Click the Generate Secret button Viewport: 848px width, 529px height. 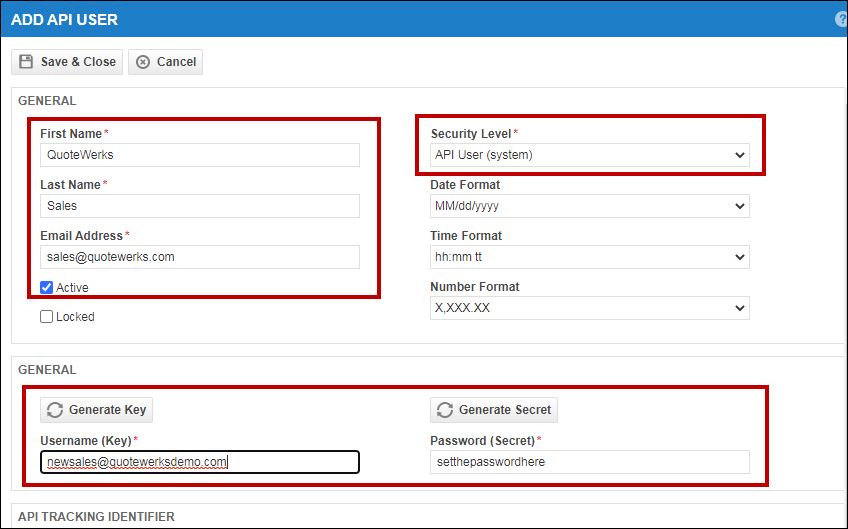494,410
